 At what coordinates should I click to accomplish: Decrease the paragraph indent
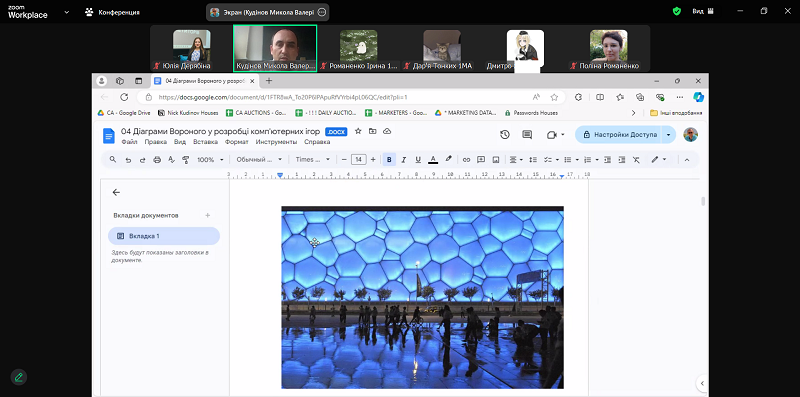607,160
